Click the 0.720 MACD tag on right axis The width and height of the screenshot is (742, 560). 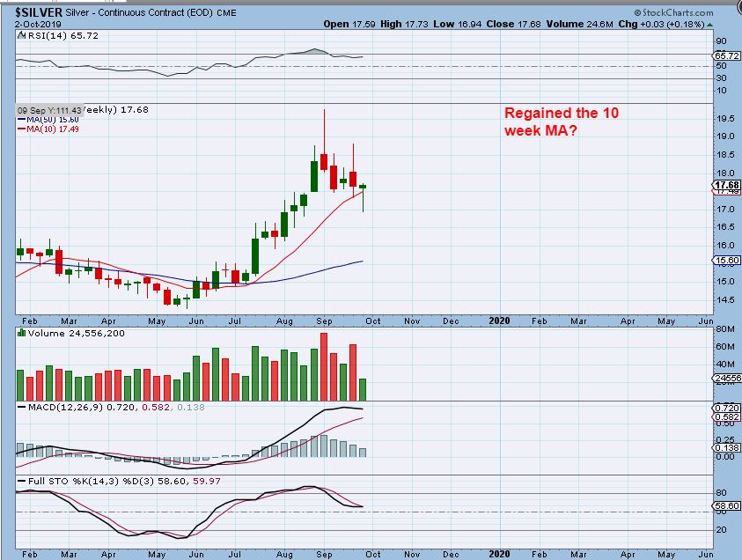pos(727,408)
